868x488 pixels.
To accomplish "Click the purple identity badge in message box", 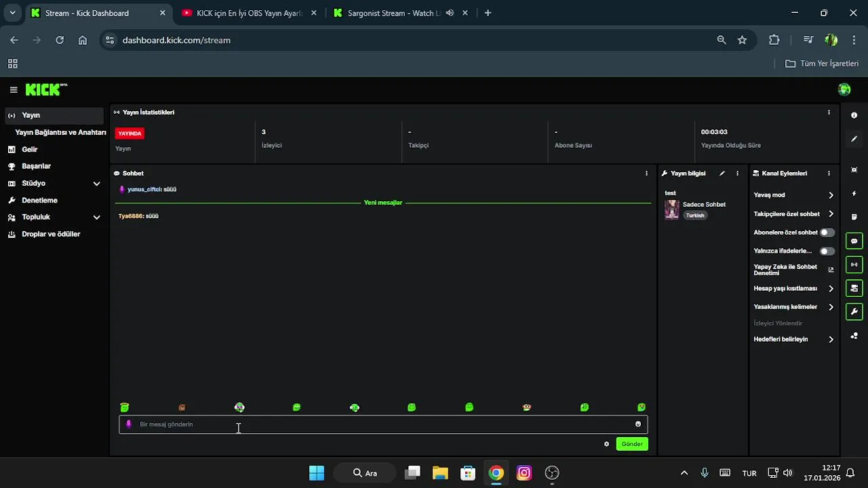I will click(x=129, y=424).
